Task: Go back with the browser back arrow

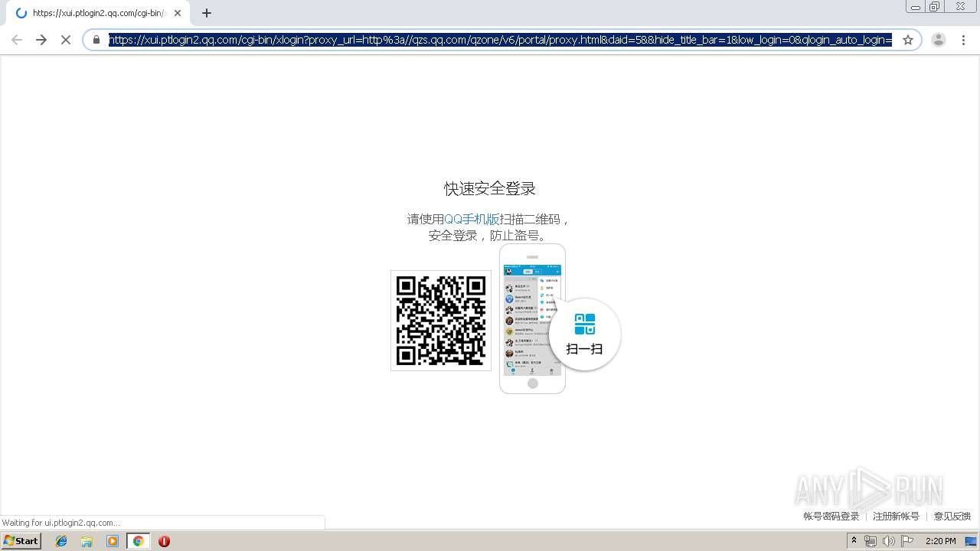Action: 17,40
